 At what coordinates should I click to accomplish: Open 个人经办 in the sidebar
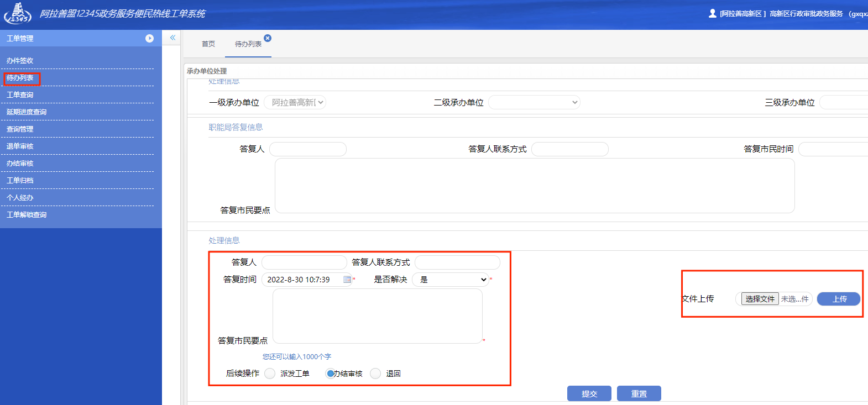pyautogui.click(x=20, y=198)
